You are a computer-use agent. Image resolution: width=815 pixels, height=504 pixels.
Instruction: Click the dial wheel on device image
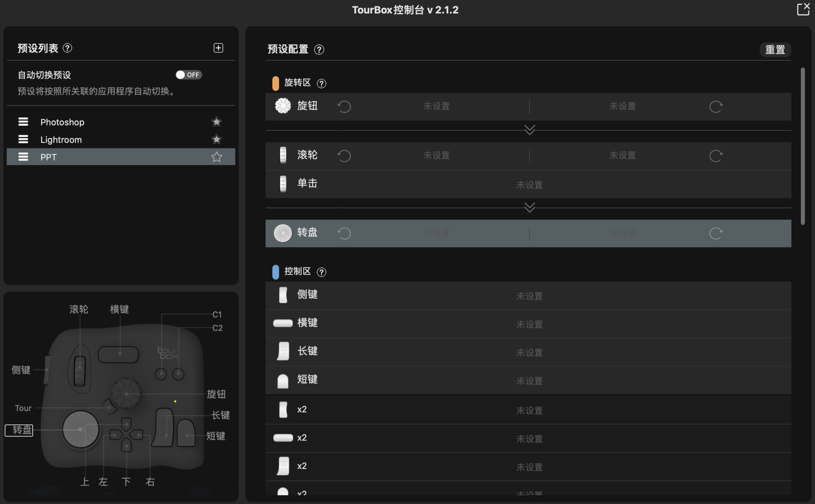pos(80,429)
